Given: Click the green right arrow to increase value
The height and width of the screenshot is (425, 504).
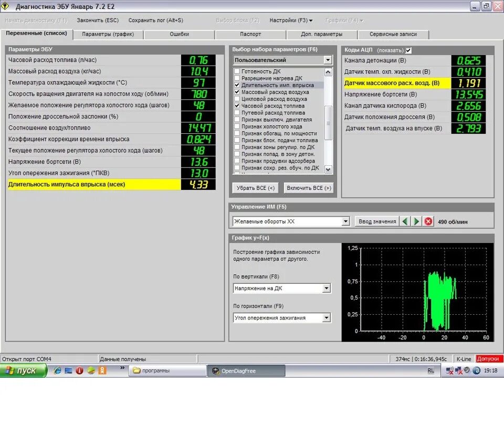Looking at the screenshot, I should (416, 221).
